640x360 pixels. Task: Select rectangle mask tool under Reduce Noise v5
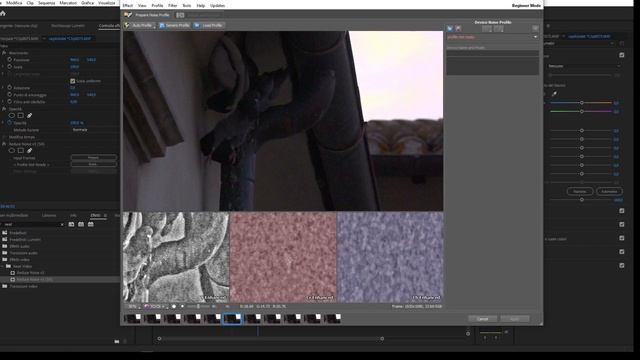click(20, 151)
